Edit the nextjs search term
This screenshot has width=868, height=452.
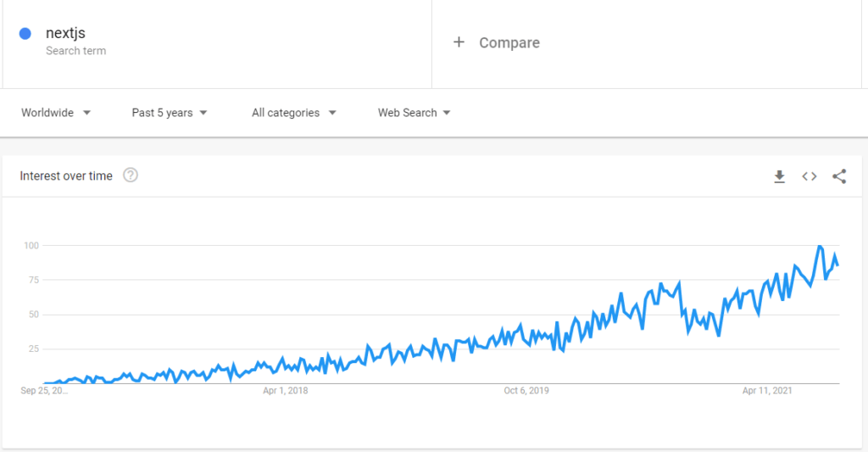65,33
